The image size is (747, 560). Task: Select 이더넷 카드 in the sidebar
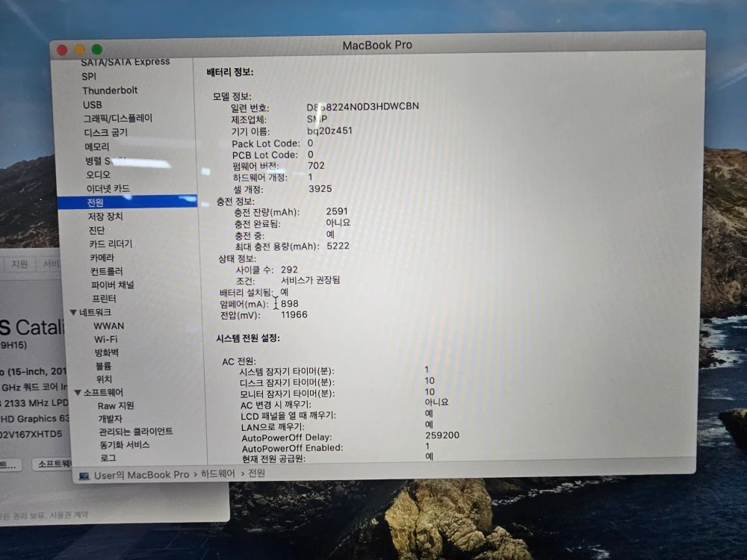[108, 189]
